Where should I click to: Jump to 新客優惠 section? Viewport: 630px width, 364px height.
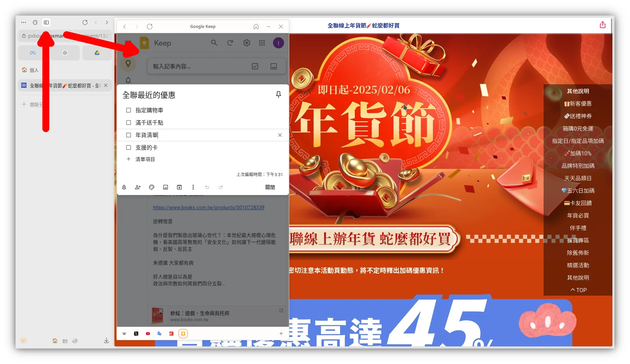(578, 104)
